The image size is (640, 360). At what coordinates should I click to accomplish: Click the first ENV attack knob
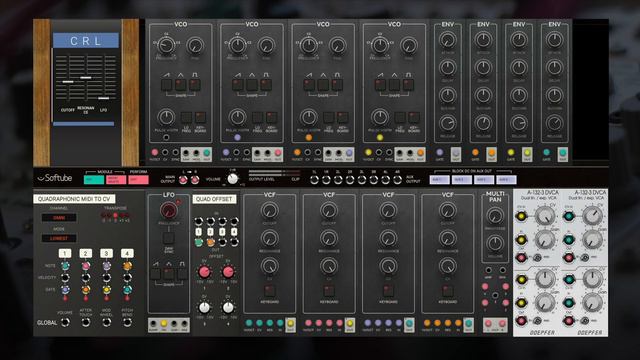[448, 40]
